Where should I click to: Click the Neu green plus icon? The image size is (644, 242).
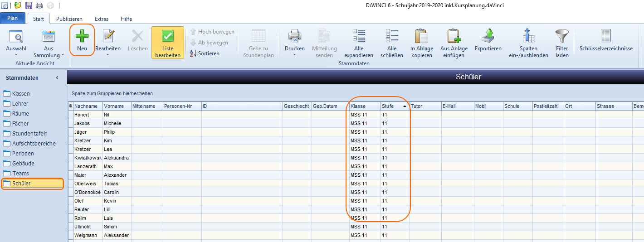pos(82,36)
